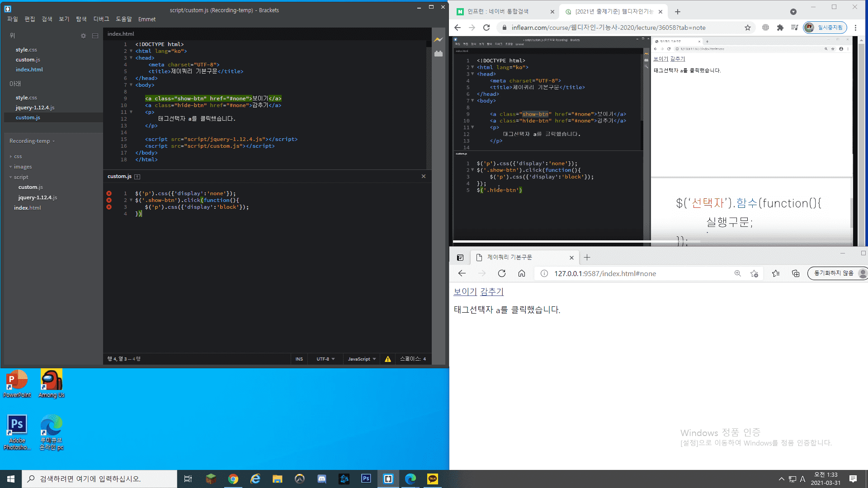Screen dimensions: 868x488
Task: Fold the click function at custom.js line 2
Action: click(131, 200)
